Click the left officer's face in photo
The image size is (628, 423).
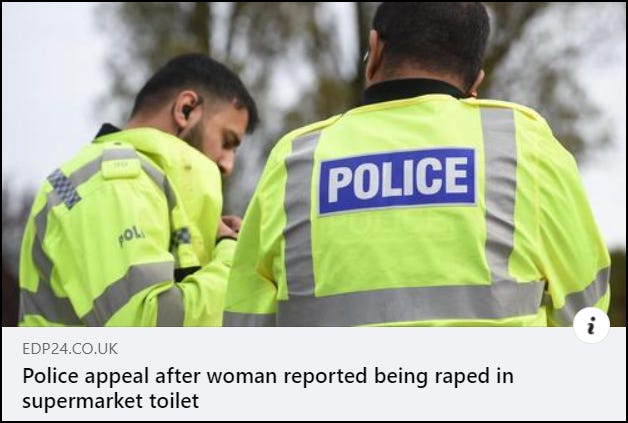226,142
